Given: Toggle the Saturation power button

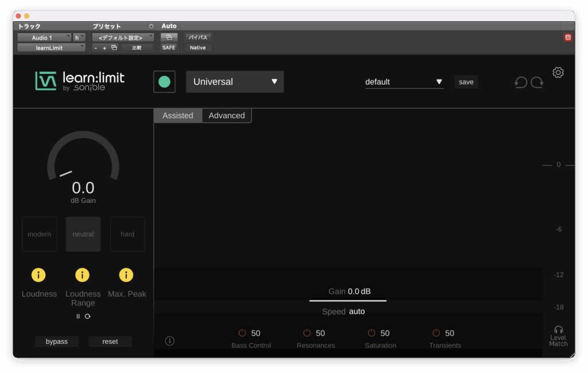Looking at the screenshot, I should click(x=372, y=333).
